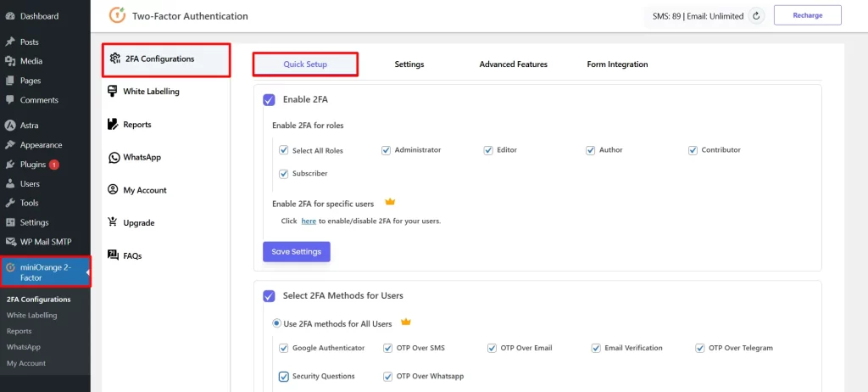
Task: Open the Form Integration tab
Action: [x=617, y=64]
